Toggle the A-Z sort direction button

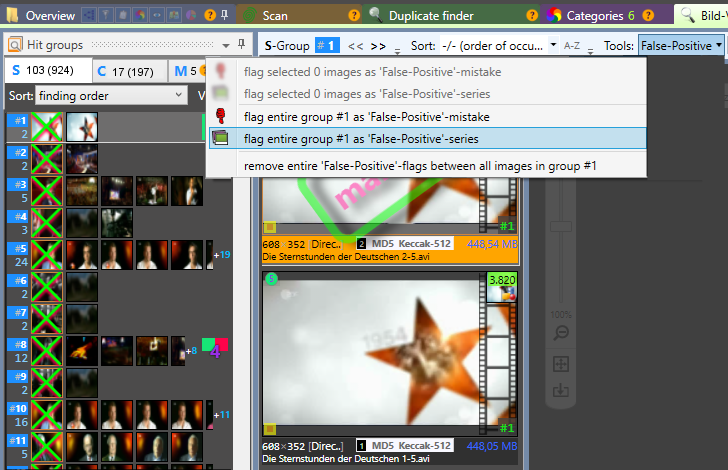tap(572, 46)
